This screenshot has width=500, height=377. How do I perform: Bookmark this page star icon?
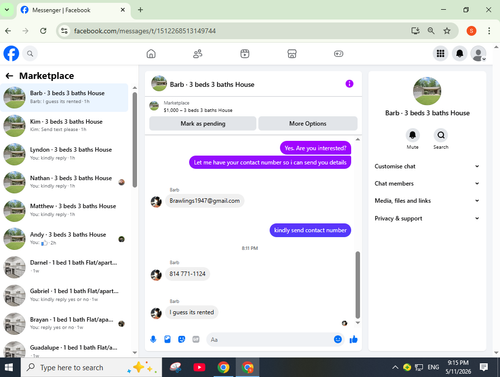447,31
